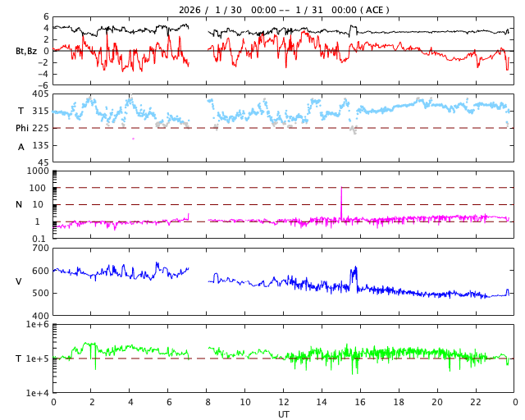
Task: Click the blue velocity peak near 16 UT
Action: tap(354, 271)
